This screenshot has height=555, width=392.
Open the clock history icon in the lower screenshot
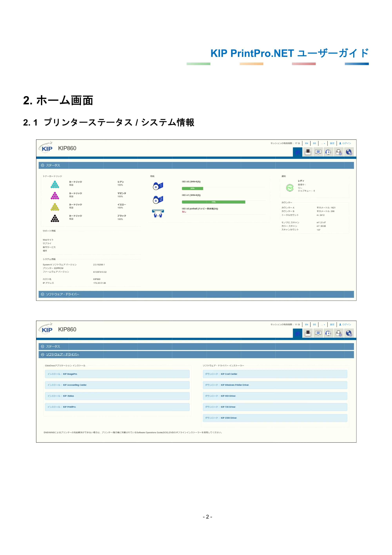point(328,333)
